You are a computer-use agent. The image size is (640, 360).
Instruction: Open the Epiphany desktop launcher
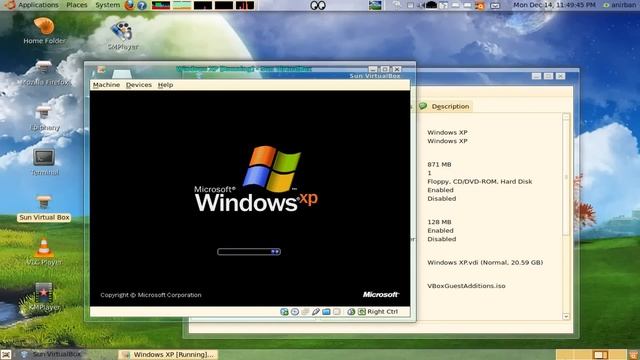(44, 118)
